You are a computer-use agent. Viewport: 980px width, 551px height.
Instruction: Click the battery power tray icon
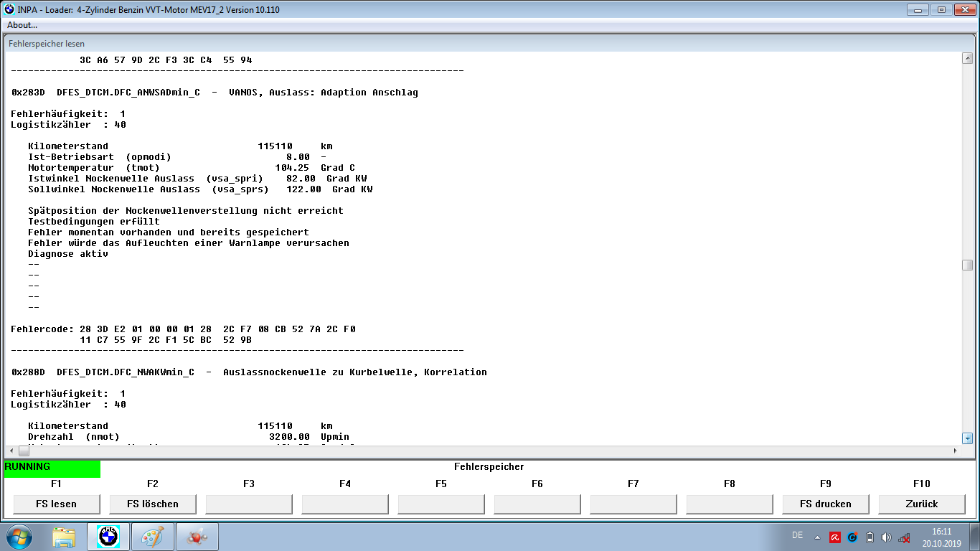pyautogui.click(x=870, y=537)
